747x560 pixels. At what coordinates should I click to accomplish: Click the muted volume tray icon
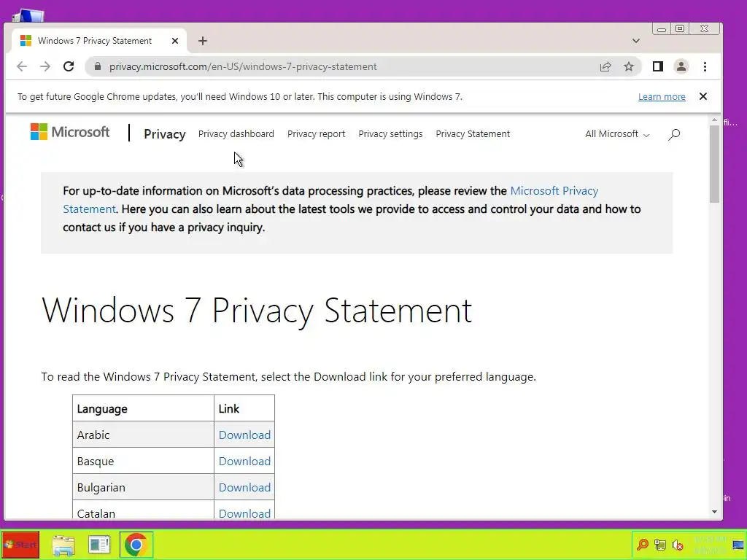(x=677, y=544)
